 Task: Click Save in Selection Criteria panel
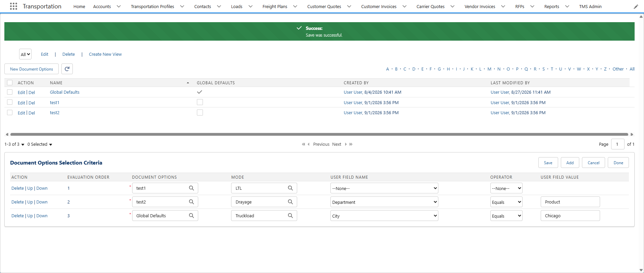[x=548, y=163]
